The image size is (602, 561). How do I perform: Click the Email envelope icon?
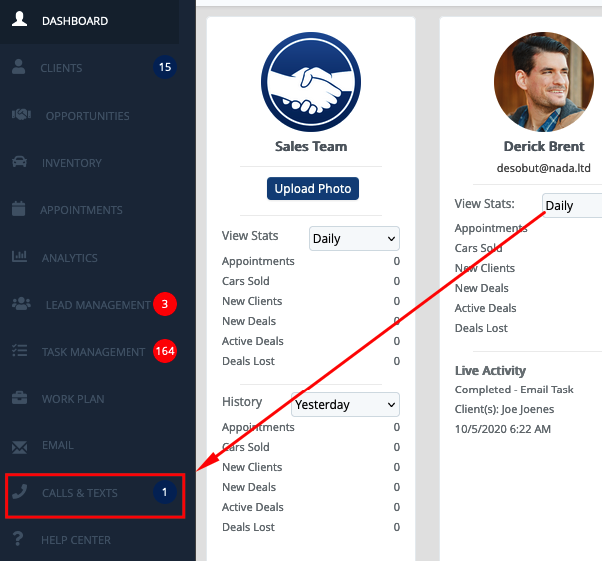tap(19, 447)
